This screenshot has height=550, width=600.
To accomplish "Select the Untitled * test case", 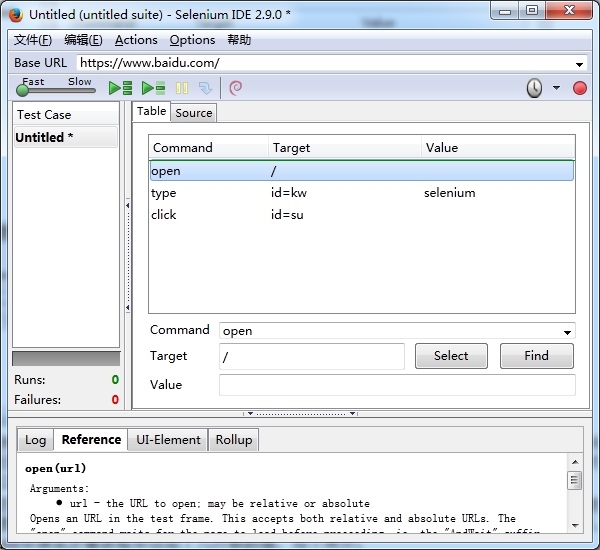I will point(65,137).
